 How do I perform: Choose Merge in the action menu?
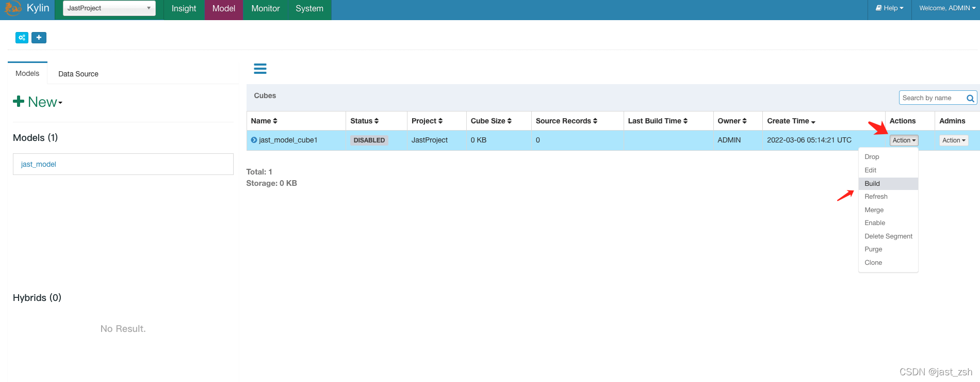888,210
